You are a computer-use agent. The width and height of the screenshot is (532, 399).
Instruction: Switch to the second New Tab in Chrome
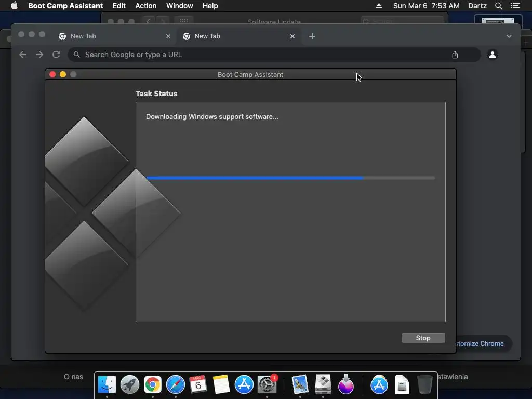[238, 36]
